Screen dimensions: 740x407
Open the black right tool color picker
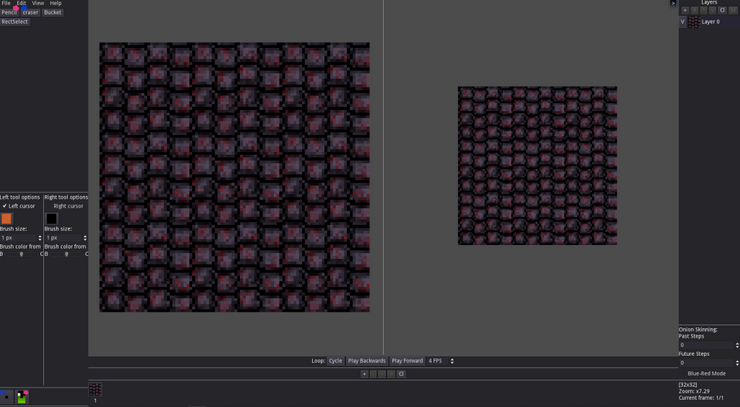[x=51, y=218]
